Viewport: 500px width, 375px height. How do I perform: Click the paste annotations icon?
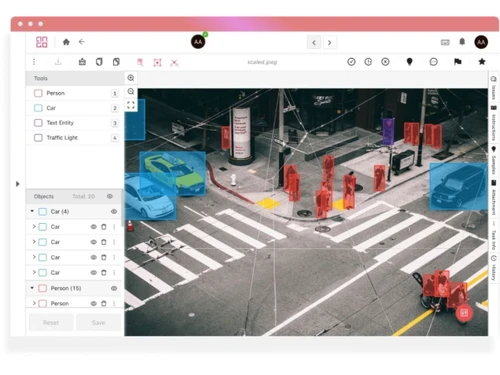(116, 62)
